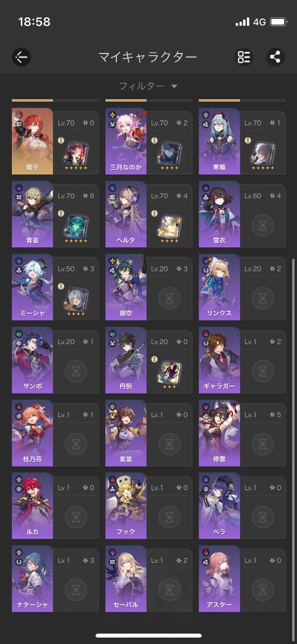
Task: Switch character list layout view icon
Action: coord(244,57)
